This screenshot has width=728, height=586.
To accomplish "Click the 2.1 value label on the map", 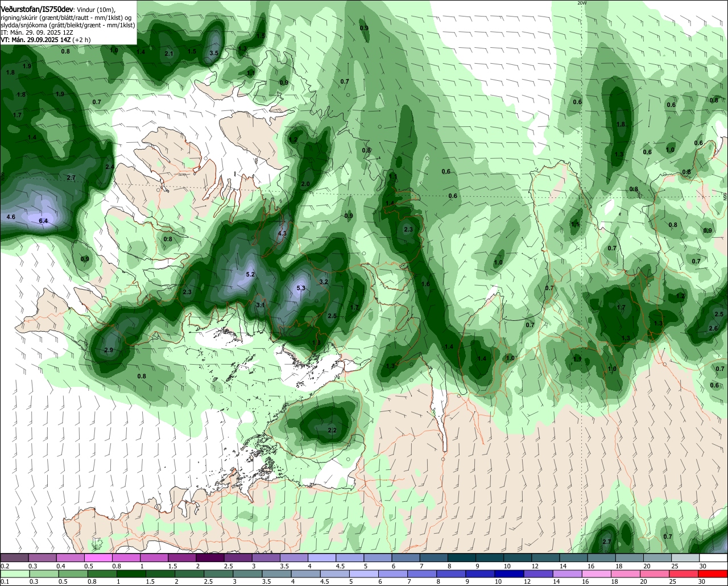I will (169, 53).
